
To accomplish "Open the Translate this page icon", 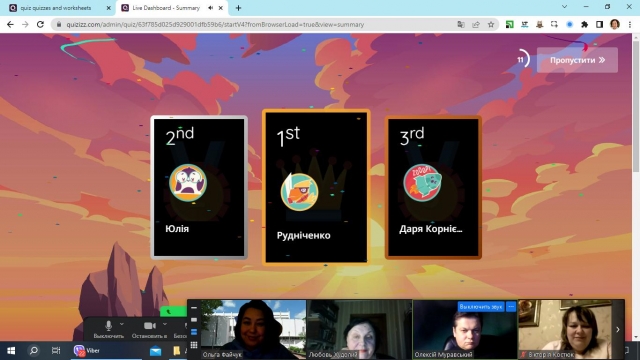I will coord(461,24).
